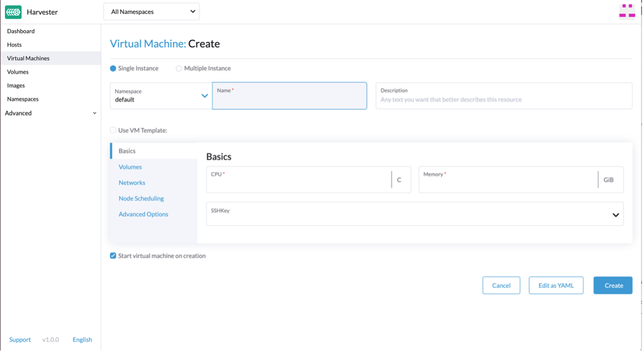Screen dimensions: 644x353
Task: Click the Edit as YAML button
Action: (x=556, y=285)
